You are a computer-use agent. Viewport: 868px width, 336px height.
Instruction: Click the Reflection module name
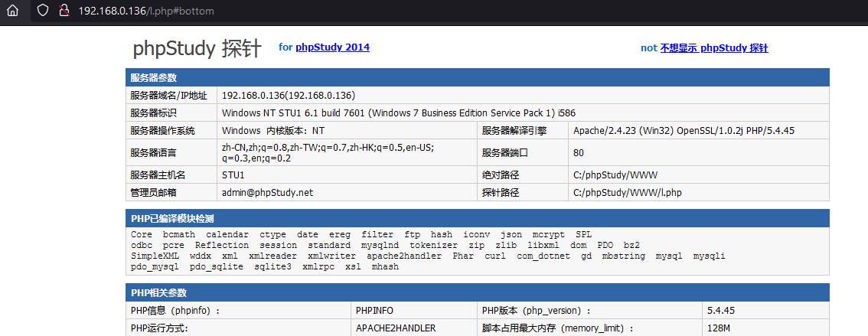coord(222,245)
